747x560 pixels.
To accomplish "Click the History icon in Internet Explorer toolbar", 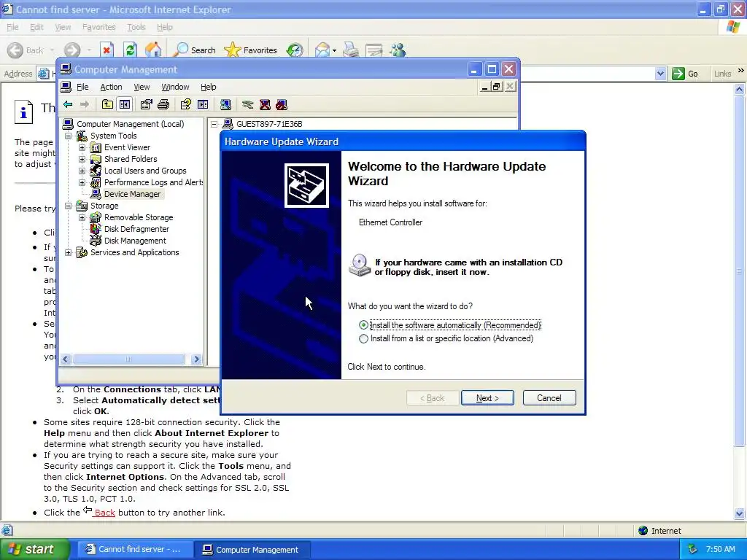I will 295,50.
